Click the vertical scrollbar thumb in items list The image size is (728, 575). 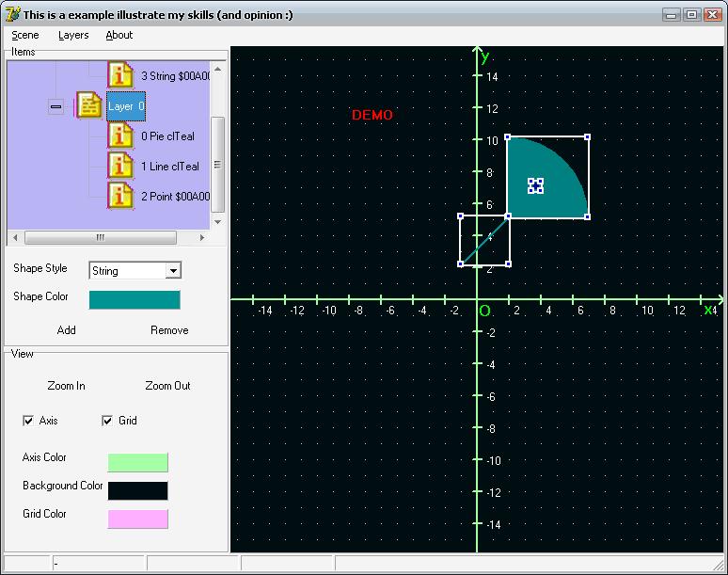pos(217,165)
